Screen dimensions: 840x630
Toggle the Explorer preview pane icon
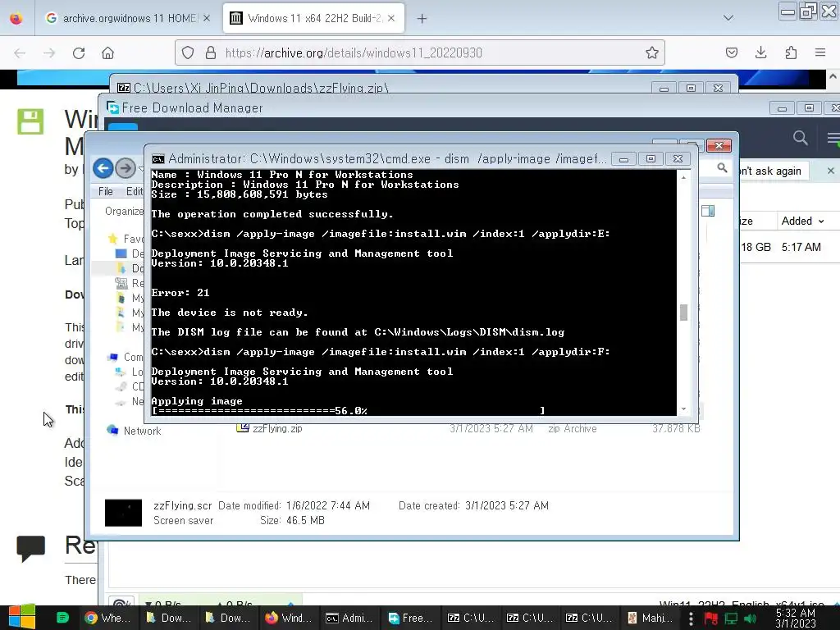point(708,211)
